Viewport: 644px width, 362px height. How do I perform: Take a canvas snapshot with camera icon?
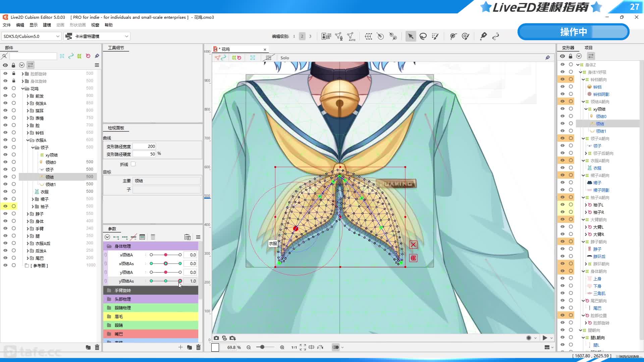(216, 338)
